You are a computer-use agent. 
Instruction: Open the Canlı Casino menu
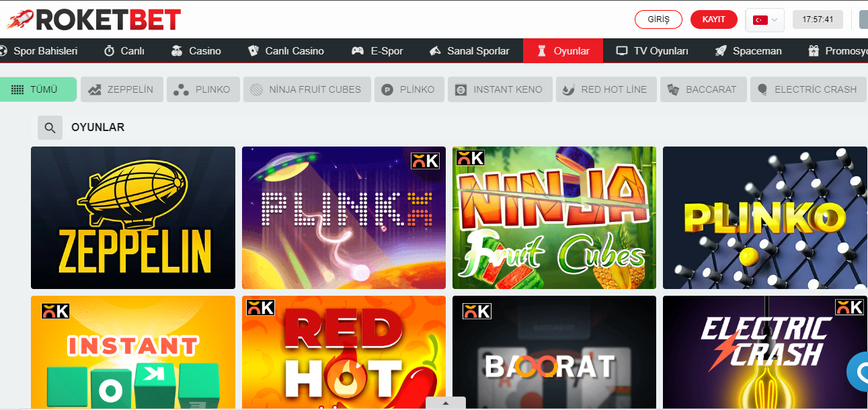pyautogui.click(x=286, y=51)
